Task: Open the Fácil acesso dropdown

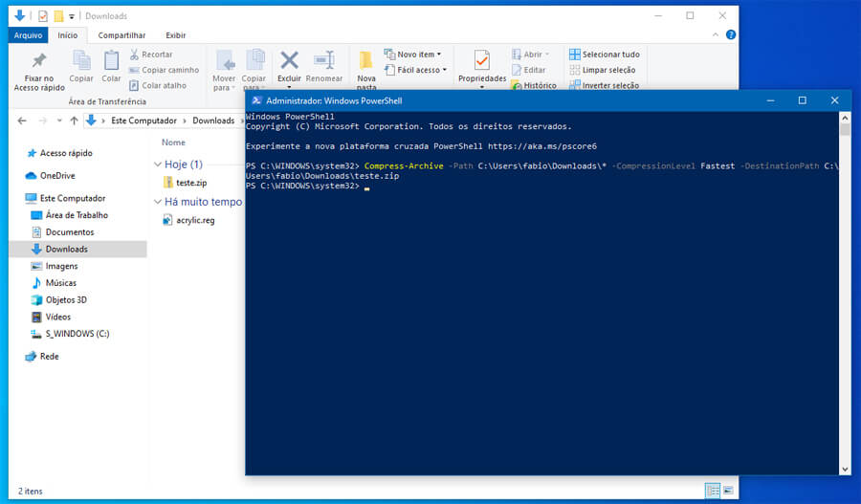Action: [415, 70]
